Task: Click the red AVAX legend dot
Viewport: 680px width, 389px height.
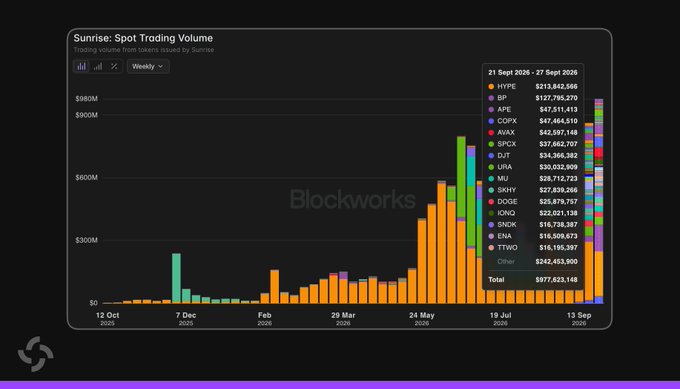Action: pos(491,133)
